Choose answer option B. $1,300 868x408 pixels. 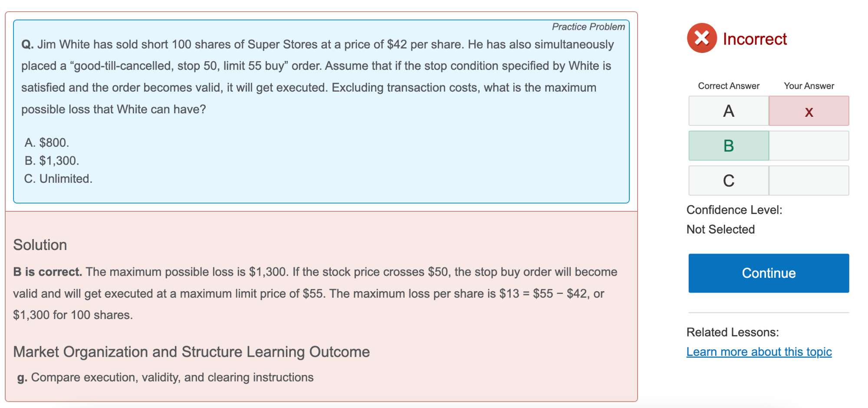52,161
